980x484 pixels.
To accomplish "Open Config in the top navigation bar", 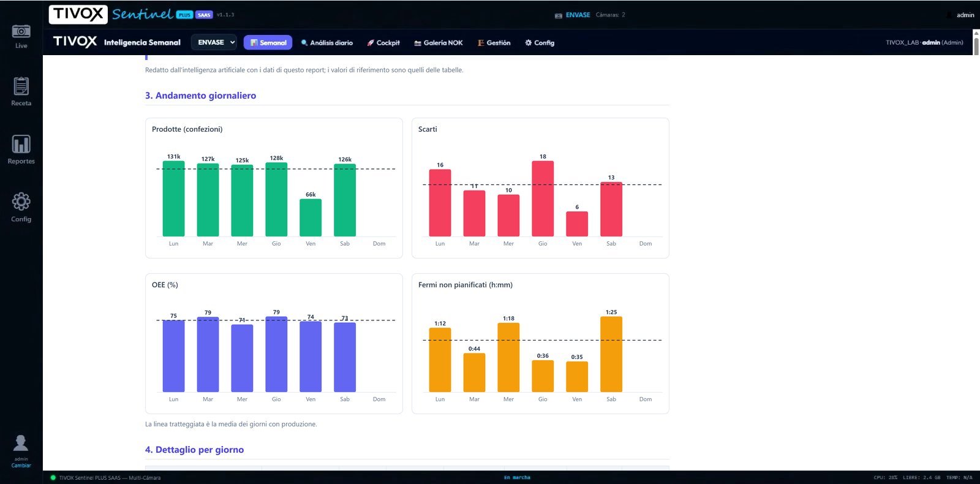I will [x=540, y=43].
